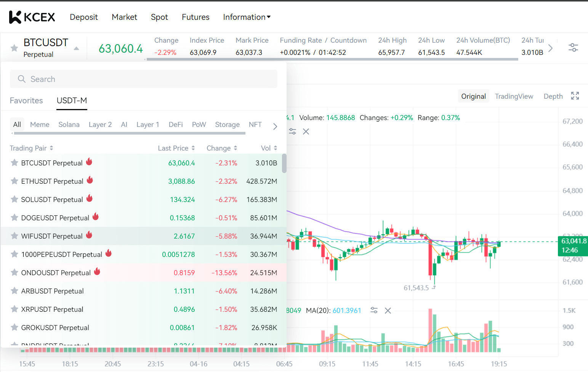Open the Information dropdown menu
The image size is (588, 372).
tap(247, 17)
